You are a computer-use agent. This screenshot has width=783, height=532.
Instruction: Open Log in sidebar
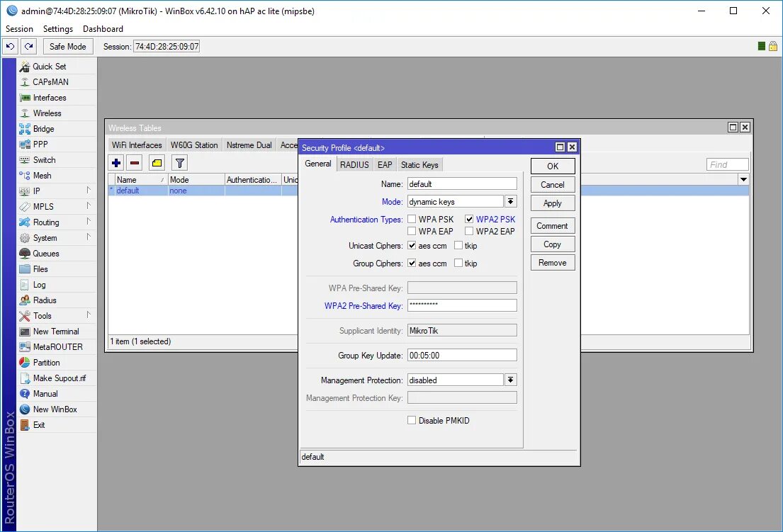pyautogui.click(x=39, y=285)
